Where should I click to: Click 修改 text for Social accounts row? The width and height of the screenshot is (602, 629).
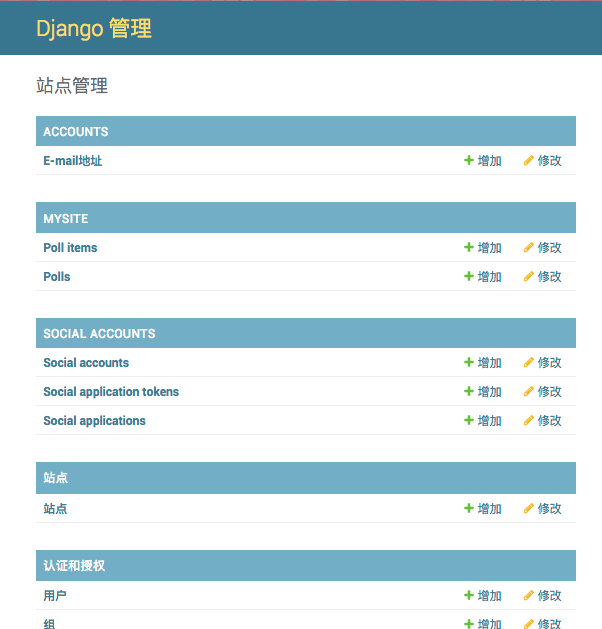pyautogui.click(x=549, y=363)
